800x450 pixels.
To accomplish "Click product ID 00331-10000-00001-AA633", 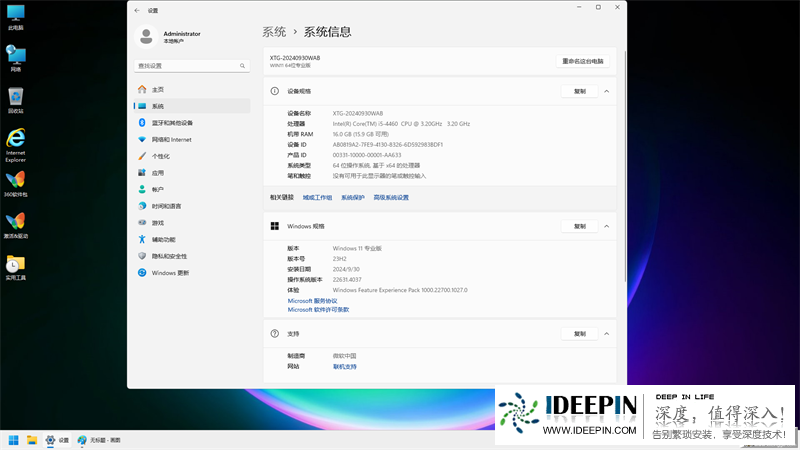I will point(367,155).
